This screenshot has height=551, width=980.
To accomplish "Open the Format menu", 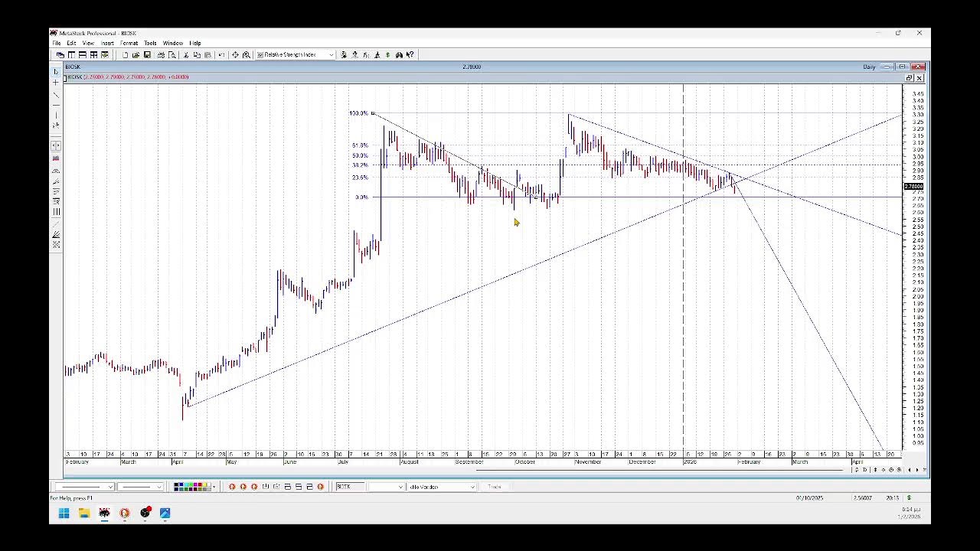I will (x=129, y=43).
